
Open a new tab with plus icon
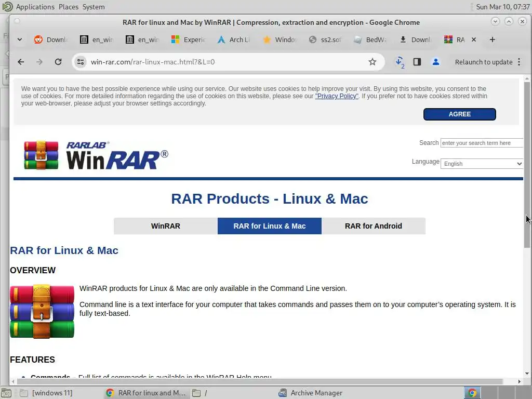click(493, 39)
